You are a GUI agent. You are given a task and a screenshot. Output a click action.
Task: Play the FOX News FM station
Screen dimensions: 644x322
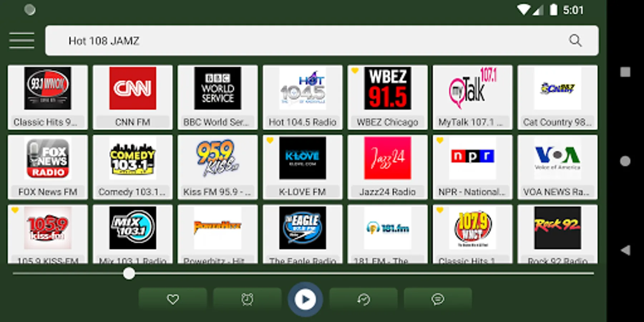click(x=48, y=167)
